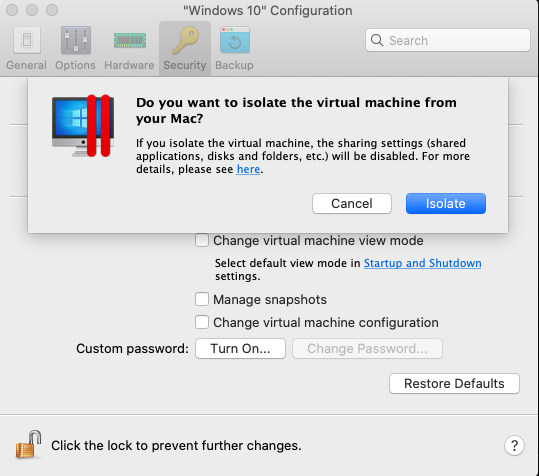Screen dimensions: 539x476
Task: Select the Hardware memory chip icon
Action: (x=130, y=40)
